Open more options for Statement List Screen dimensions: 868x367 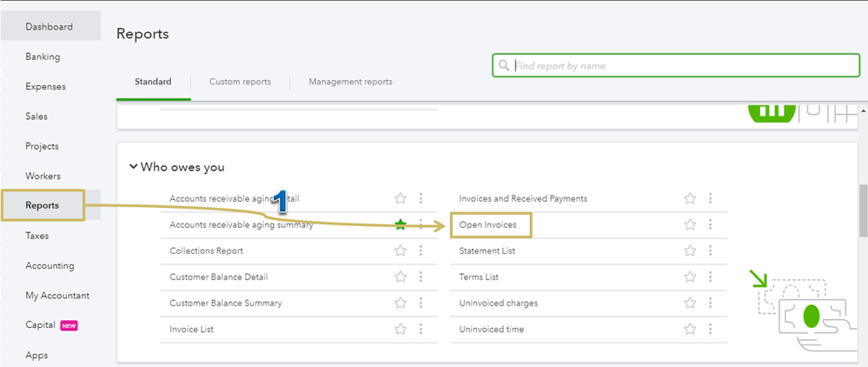point(710,250)
